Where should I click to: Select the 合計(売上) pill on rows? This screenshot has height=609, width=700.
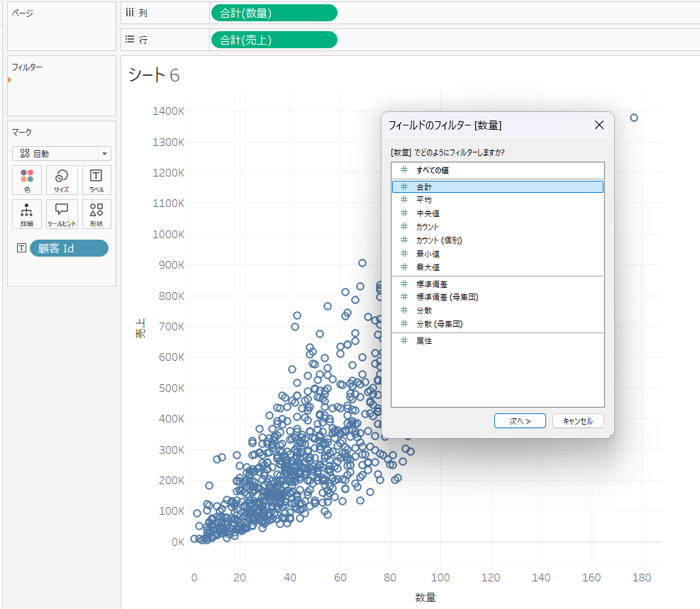(x=274, y=40)
